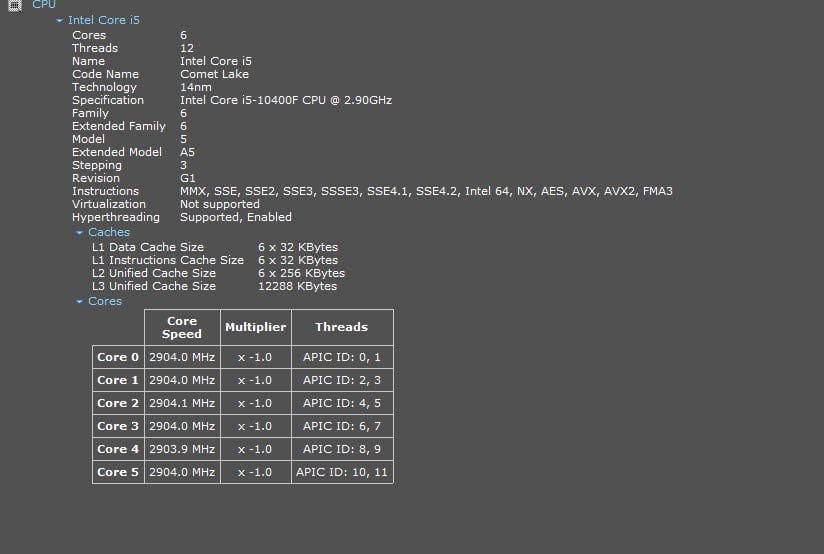Click the Threads table column header

point(342,327)
